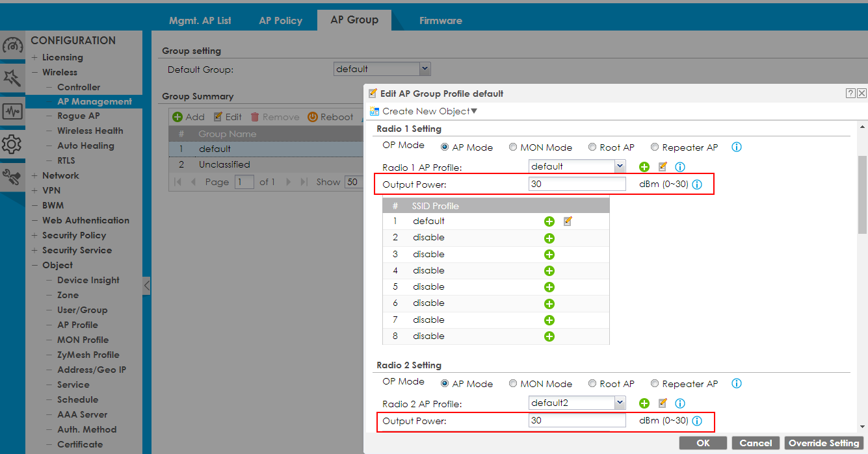Viewport: 868px width, 454px height.
Task: Click the monitor waveform icon in sidebar
Action: point(12,111)
